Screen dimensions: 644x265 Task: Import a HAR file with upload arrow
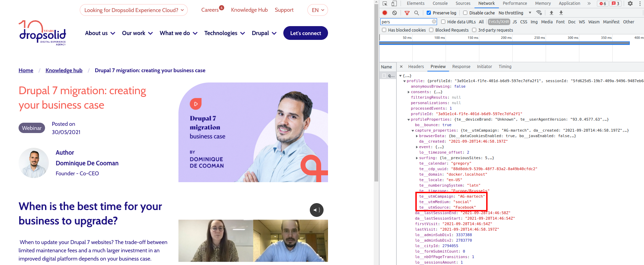(x=552, y=13)
